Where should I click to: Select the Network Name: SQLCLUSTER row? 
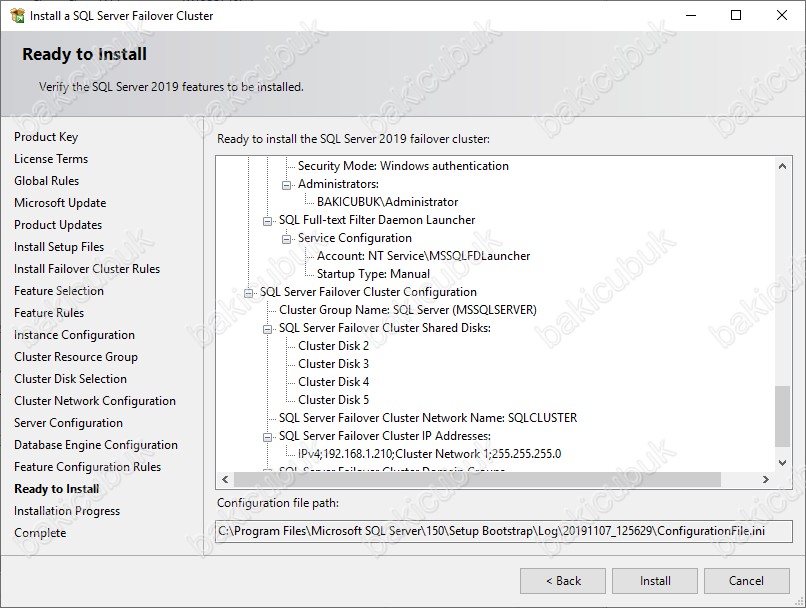428,418
